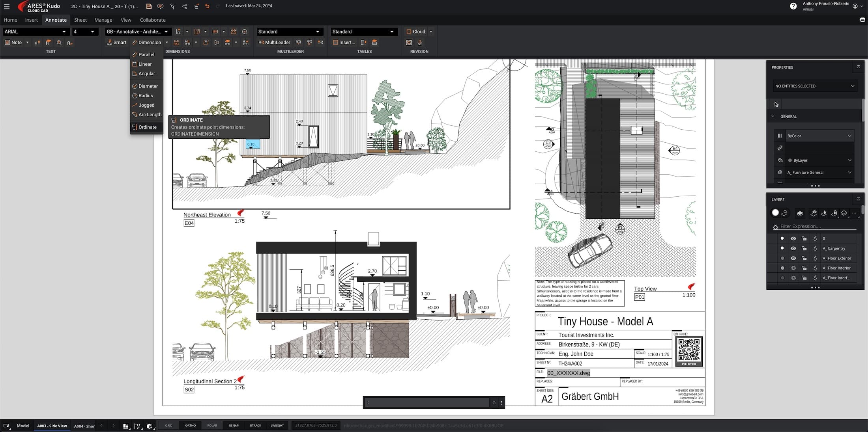Toggle ORTHO mode in status bar

pos(190,426)
